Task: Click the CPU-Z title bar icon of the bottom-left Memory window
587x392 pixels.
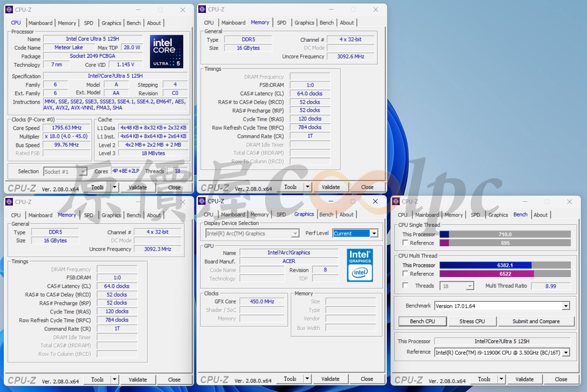Action: coord(9,202)
